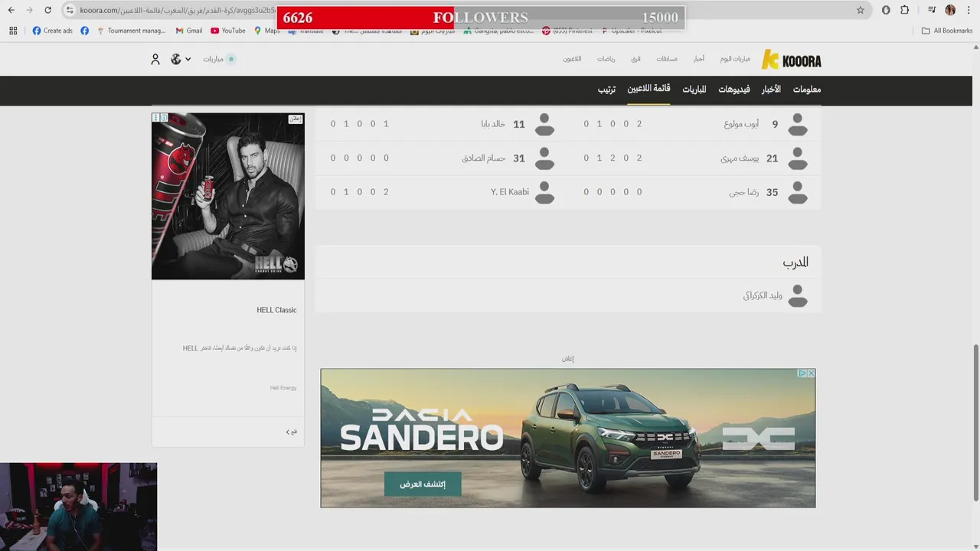This screenshot has width=980, height=551.
Task: Open اللاعبين in top navigation
Action: pyautogui.click(x=572, y=59)
